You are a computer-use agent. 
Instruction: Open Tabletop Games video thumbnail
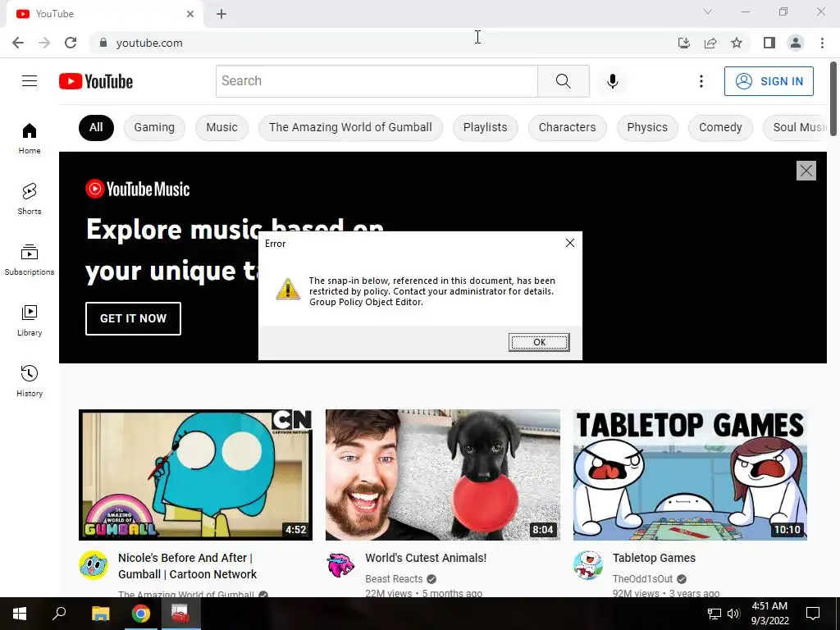(x=690, y=475)
